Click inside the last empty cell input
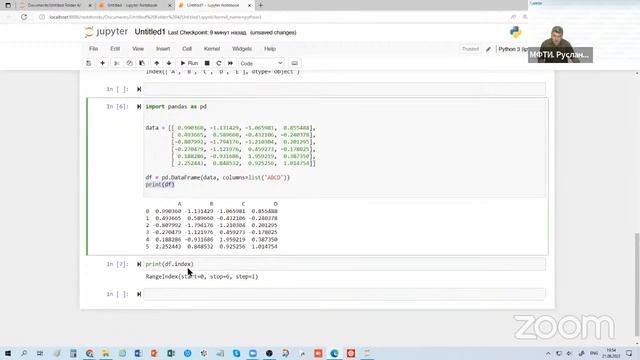Screen dimensions: 640x360 [x=344, y=294]
